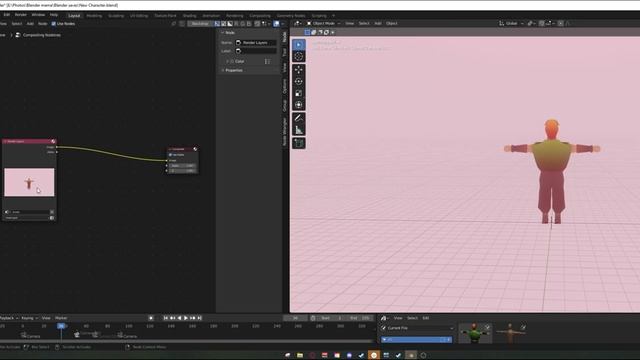
Task: Click the Render Layers node header icon
Action: pyautogui.click(x=53, y=141)
